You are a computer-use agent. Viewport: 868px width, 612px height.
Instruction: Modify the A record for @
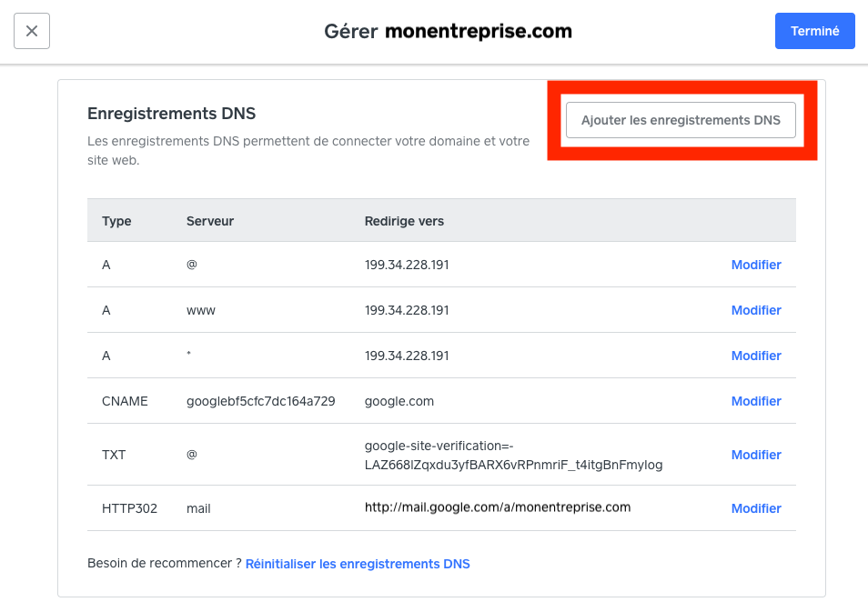[755, 265]
